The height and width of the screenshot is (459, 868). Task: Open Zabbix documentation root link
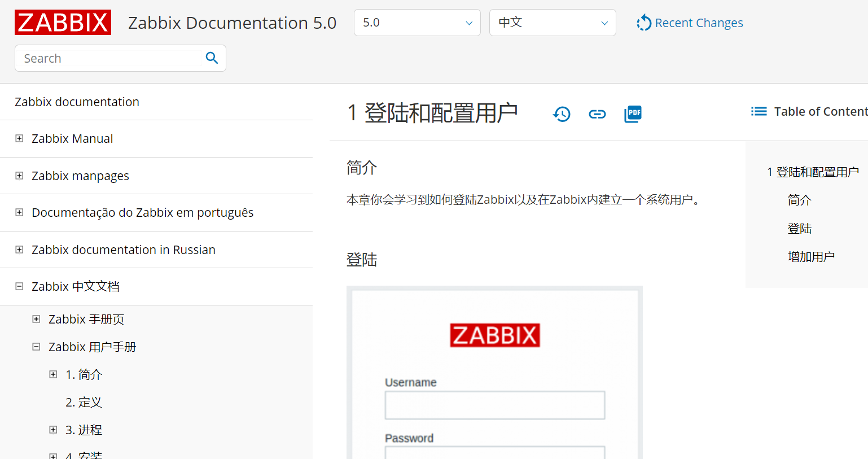77,102
